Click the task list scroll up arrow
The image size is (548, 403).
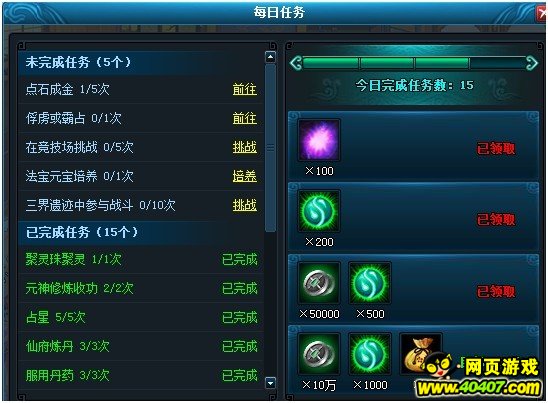(270, 57)
